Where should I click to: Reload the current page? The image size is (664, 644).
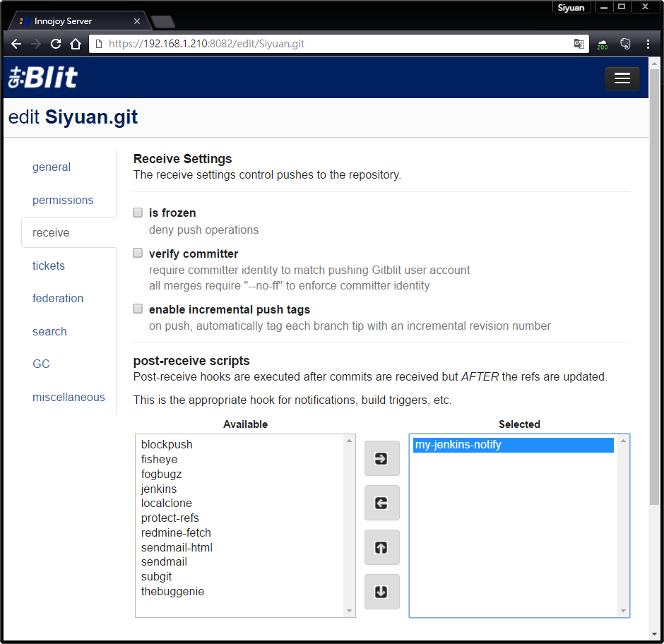tap(55, 44)
